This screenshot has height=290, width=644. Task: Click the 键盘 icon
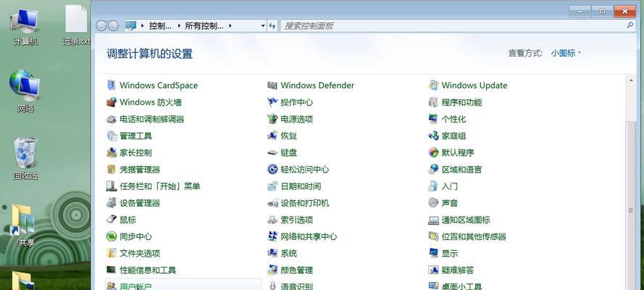(272, 153)
